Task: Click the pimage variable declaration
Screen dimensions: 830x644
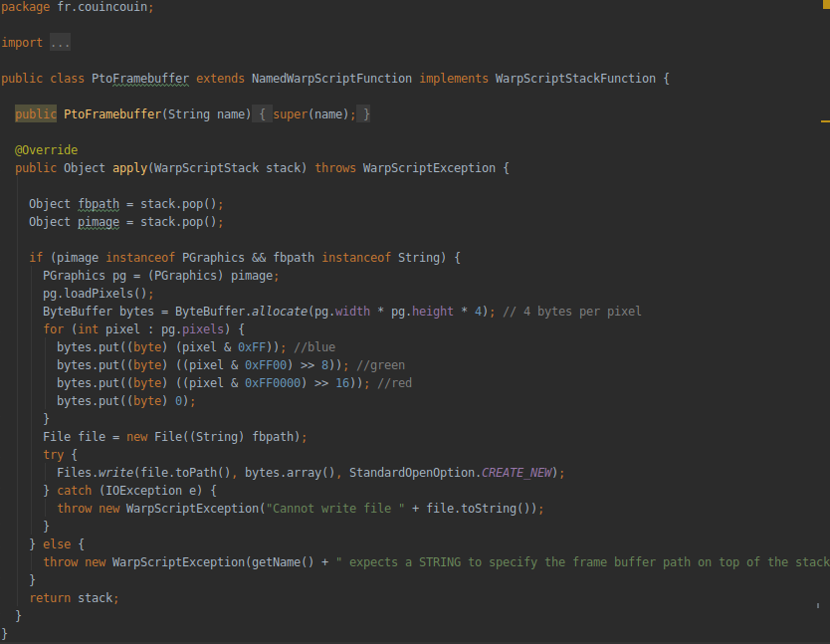Action: [99, 222]
